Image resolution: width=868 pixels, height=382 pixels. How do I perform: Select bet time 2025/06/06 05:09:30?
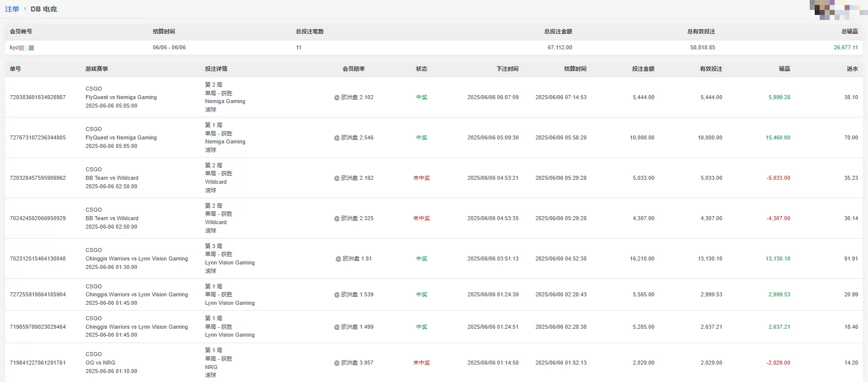493,138
